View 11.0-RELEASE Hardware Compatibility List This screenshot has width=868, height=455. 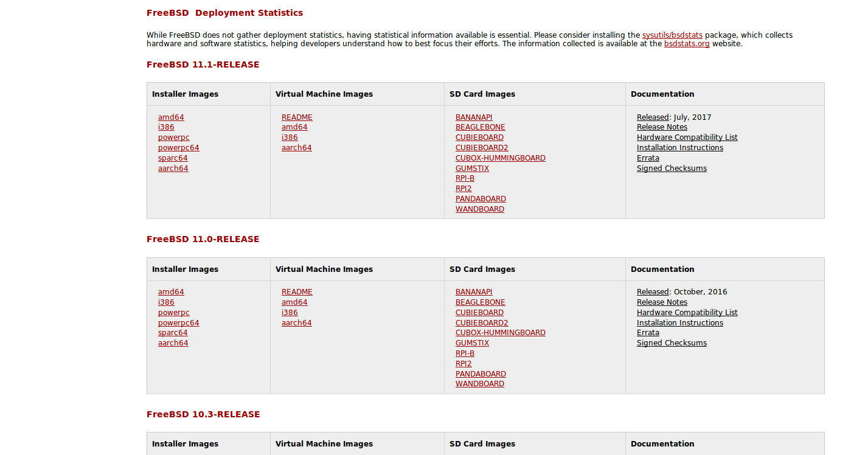[x=687, y=313]
